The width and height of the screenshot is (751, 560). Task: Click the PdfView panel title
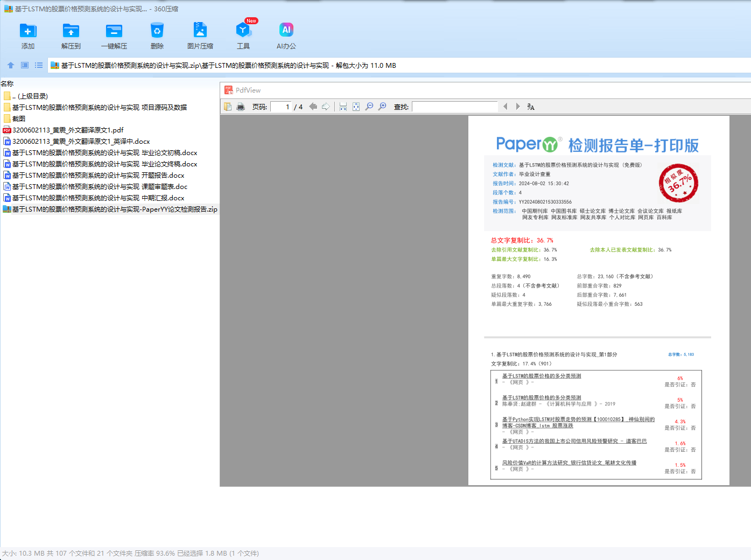pyautogui.click(x=248, y=90)
